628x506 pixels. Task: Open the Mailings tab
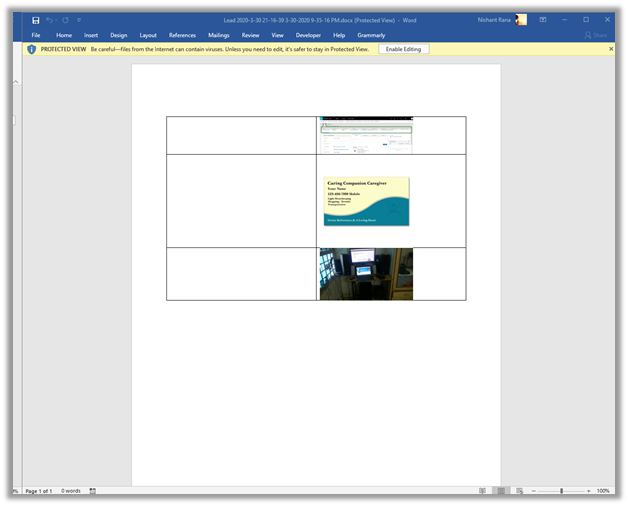(x=218, y=35)
